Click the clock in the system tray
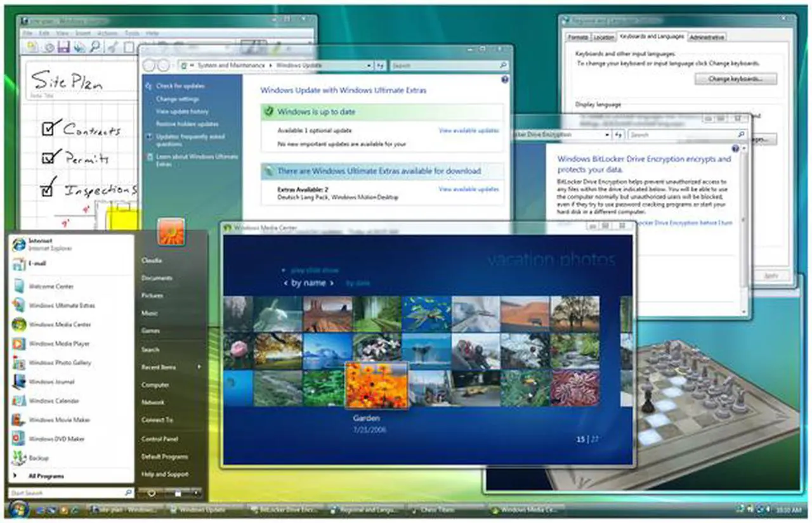812x523 pixels. 789,509
